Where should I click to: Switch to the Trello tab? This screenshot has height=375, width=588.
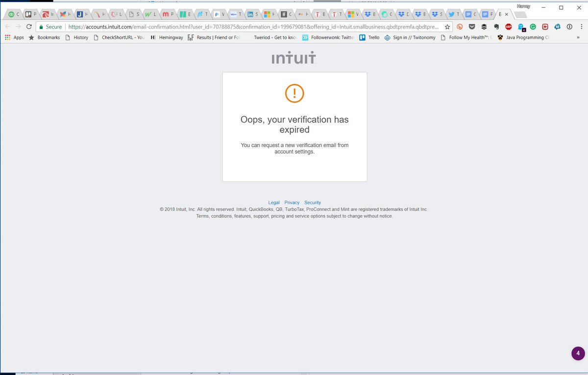[x=31, y=14]
